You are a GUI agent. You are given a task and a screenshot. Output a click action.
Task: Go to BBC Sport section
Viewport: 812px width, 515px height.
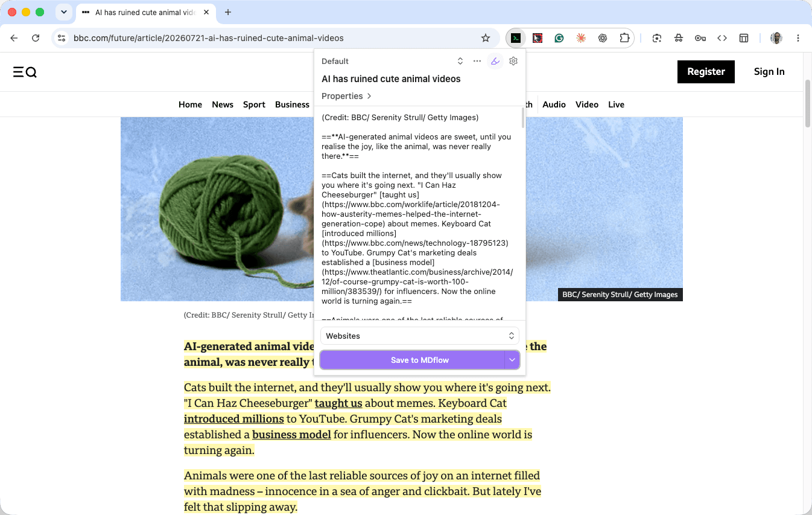coord(254,104)
